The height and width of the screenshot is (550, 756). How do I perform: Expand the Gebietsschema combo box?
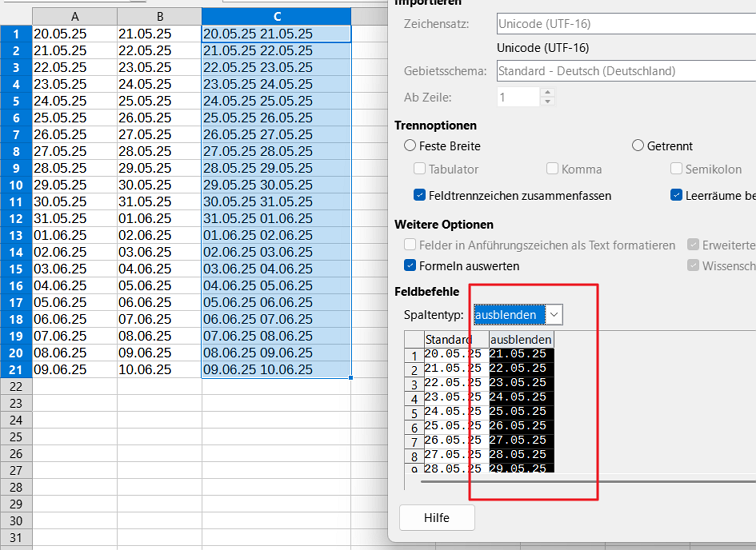coord(625,71)
